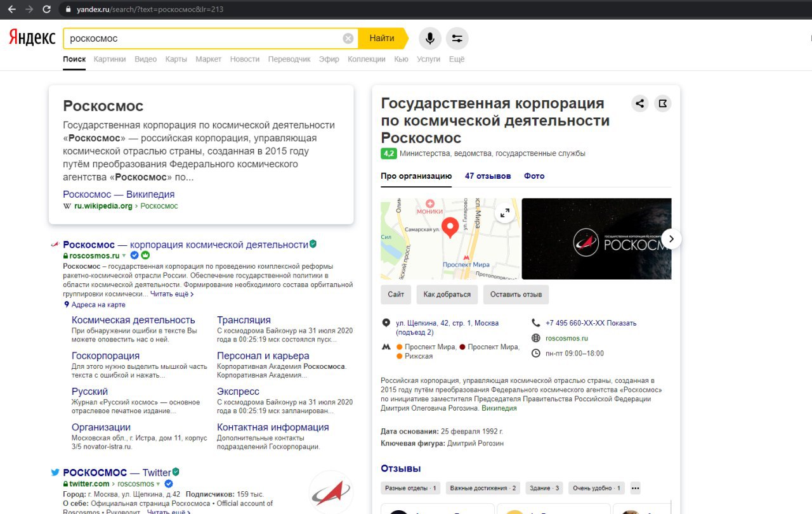Reload the page with refresh icon
Screen dimensions: 812x514
coord(46,10)
